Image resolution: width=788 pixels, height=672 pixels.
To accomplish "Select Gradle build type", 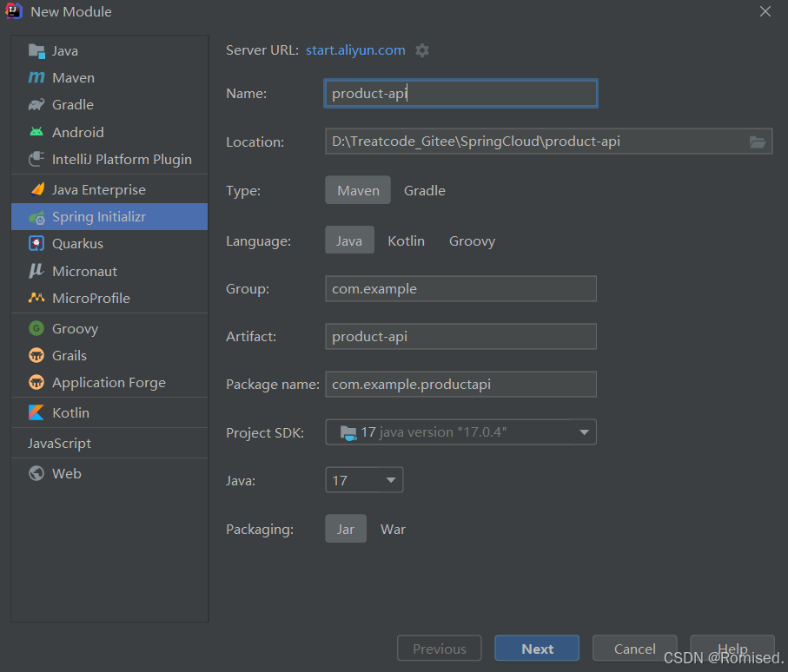I will coord(425,190).
